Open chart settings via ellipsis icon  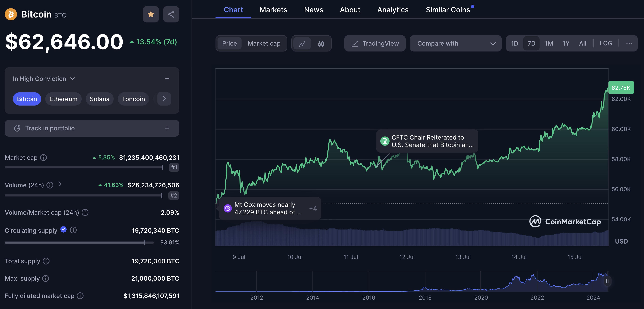click(x=629, y=43)
